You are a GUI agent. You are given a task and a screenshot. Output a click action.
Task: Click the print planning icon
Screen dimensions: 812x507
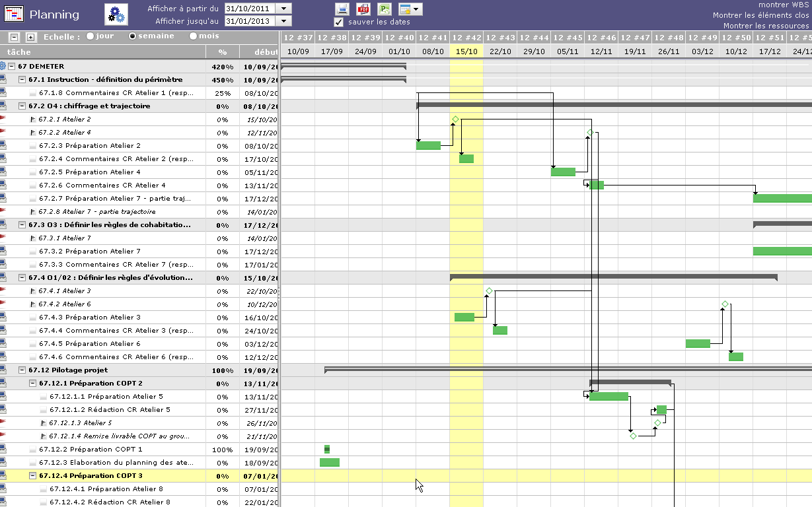(342, 9)
